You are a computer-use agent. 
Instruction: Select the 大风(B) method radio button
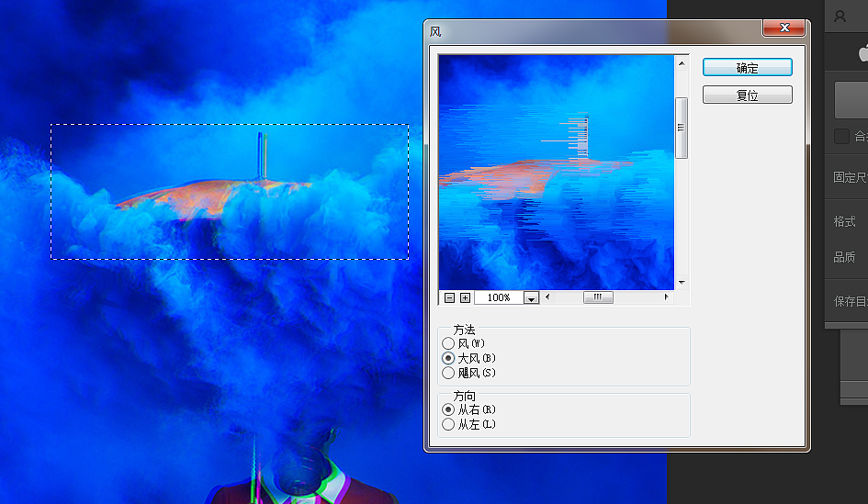coord(448,359)
